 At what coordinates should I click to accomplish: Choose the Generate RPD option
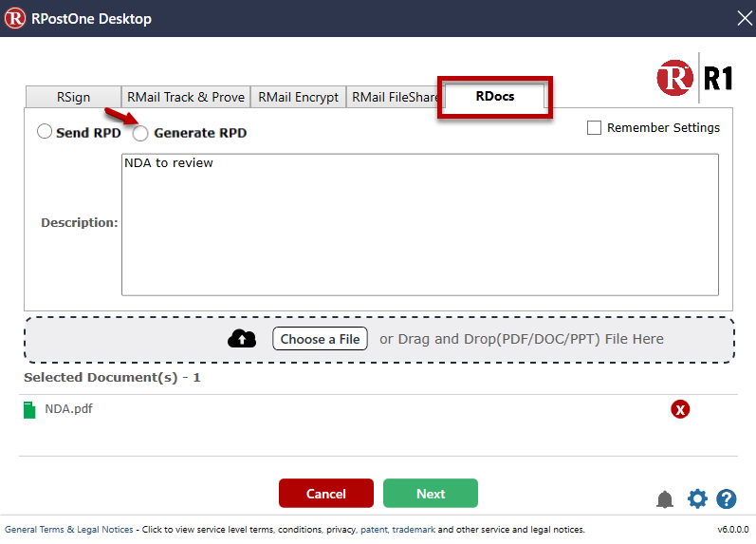(x=140, y=133)
